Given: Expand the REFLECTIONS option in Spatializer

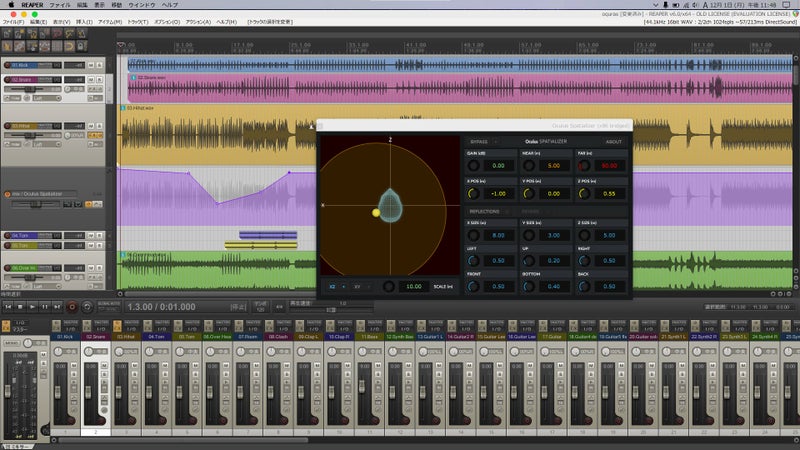Looking at the screenshot, I should [x=485, y=211].
